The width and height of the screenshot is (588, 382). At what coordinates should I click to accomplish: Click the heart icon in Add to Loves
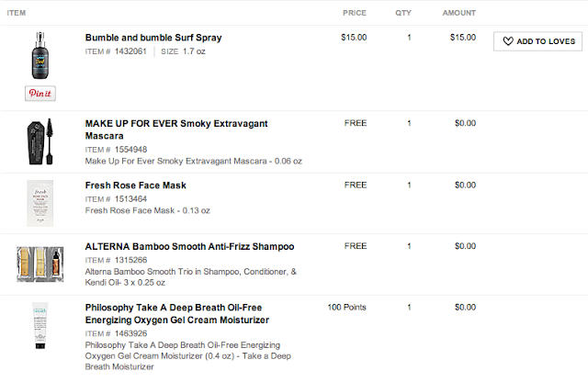point(508,40)
